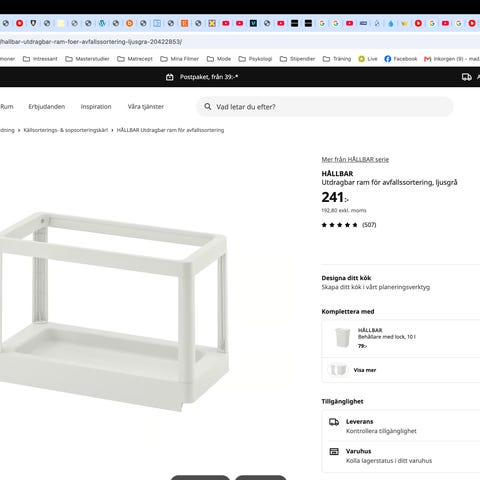Open the Psykologi bookmarks folder
Image resolution: width=480 pixels, height=480 pixels.
point(255,59)
